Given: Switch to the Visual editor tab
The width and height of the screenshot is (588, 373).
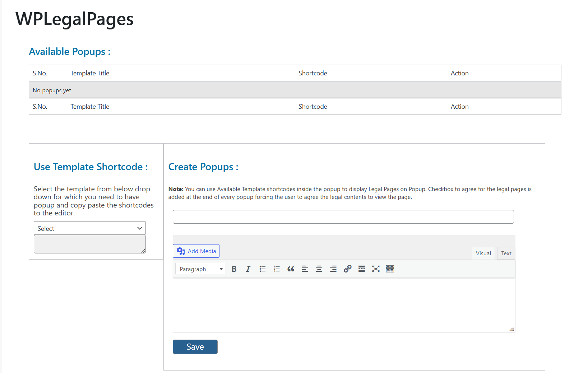Looking at the screenshot, I should click(483, 253).
